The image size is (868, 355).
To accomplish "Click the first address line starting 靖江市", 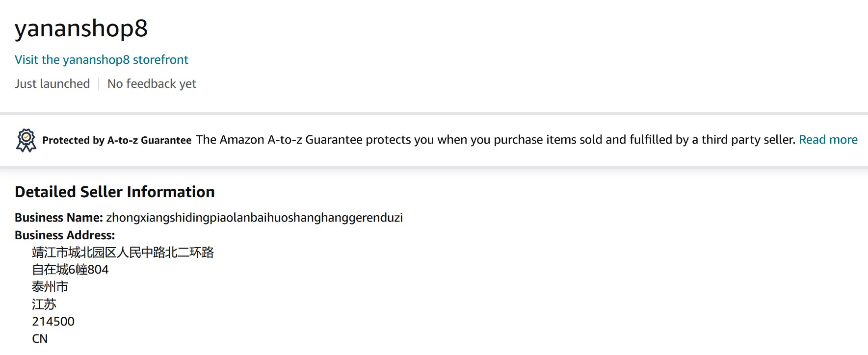I will point(123,253).
